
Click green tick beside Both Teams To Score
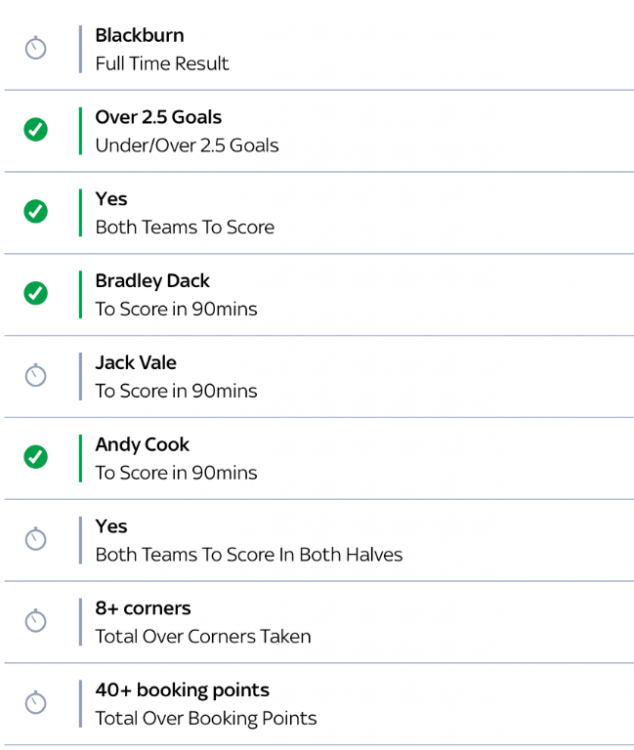point(35,212)
